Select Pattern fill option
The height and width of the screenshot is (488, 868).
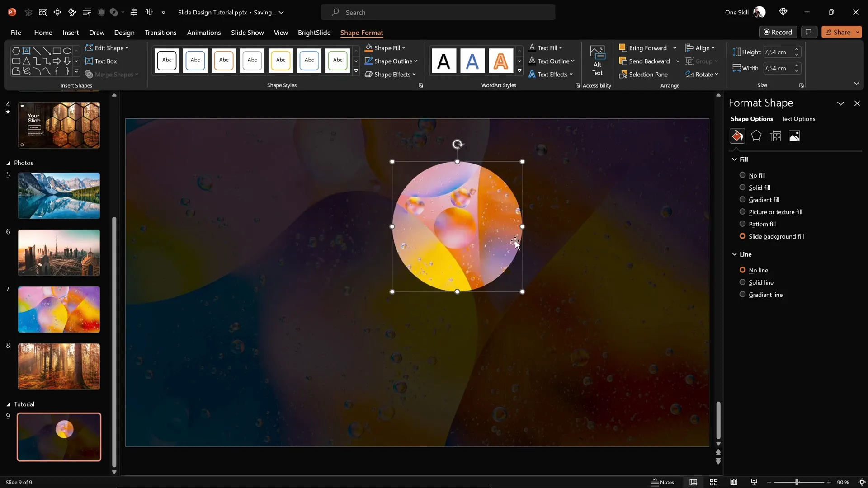[x=758, y=224]
